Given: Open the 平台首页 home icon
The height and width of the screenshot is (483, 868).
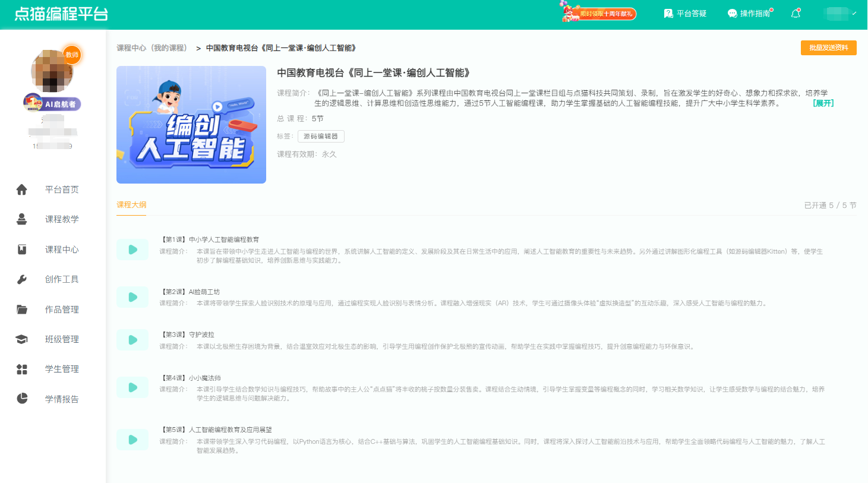Looking at the screenshot, I should pos(22,189).
